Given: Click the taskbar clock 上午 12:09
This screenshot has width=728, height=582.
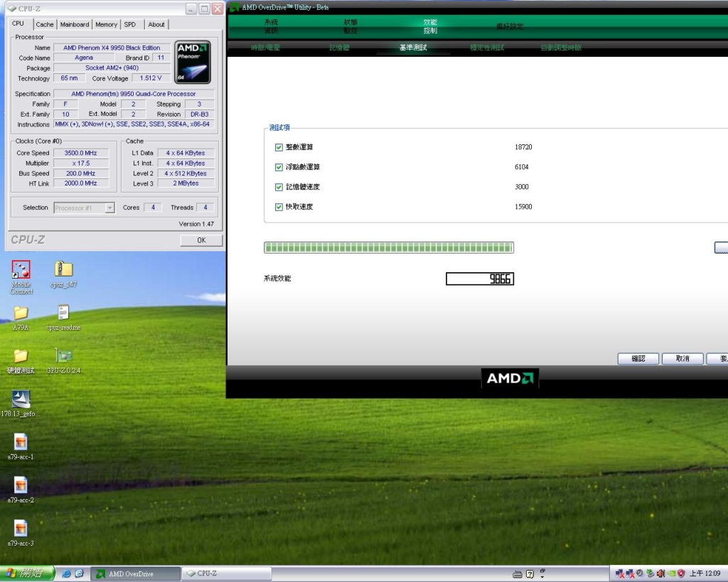Looking at the screenshot, I should tap(705, 573).
